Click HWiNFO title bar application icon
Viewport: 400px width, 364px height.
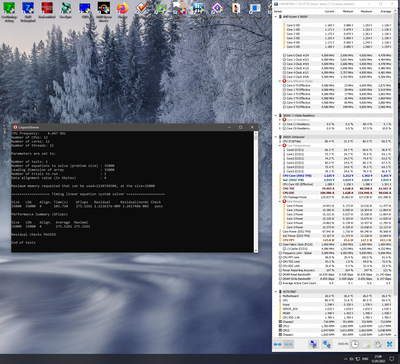coord(276,4)
